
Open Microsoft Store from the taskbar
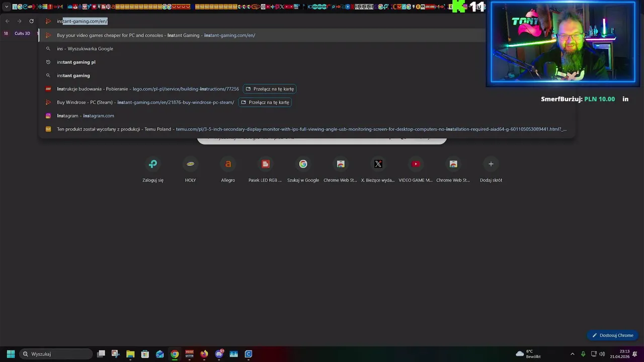pyautogui.click(x=145, y=354)
